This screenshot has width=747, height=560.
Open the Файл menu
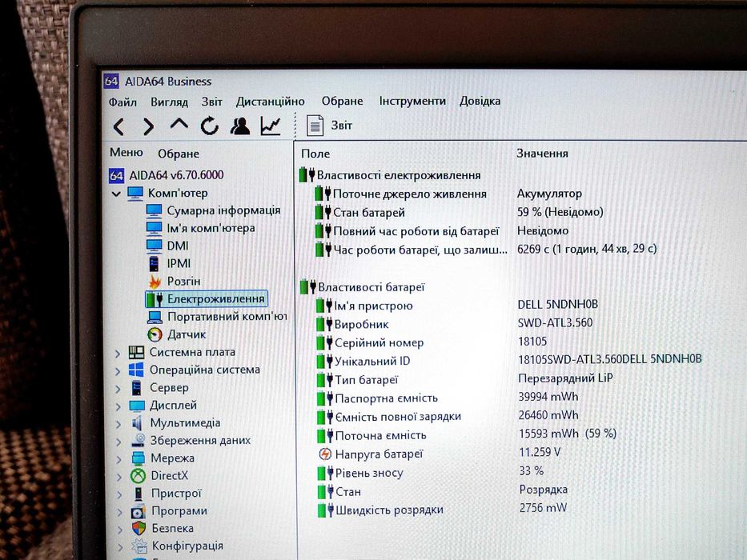(122, 102)
